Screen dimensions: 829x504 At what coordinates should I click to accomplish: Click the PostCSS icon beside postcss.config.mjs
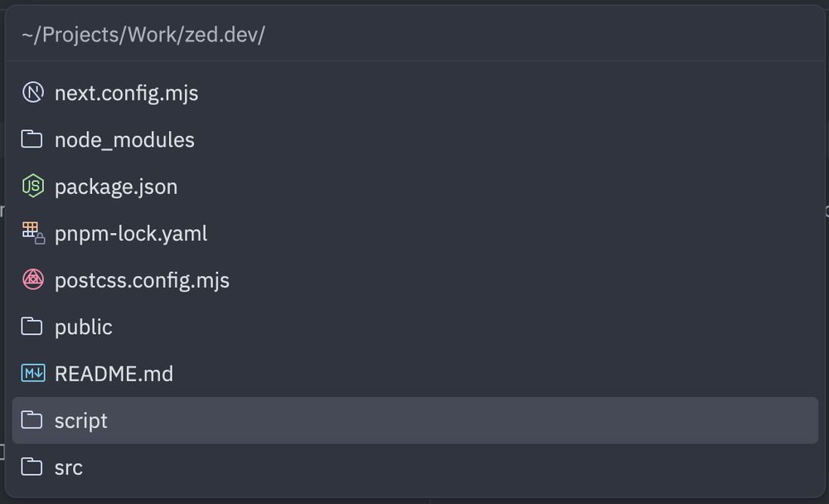tap(33, 279)
